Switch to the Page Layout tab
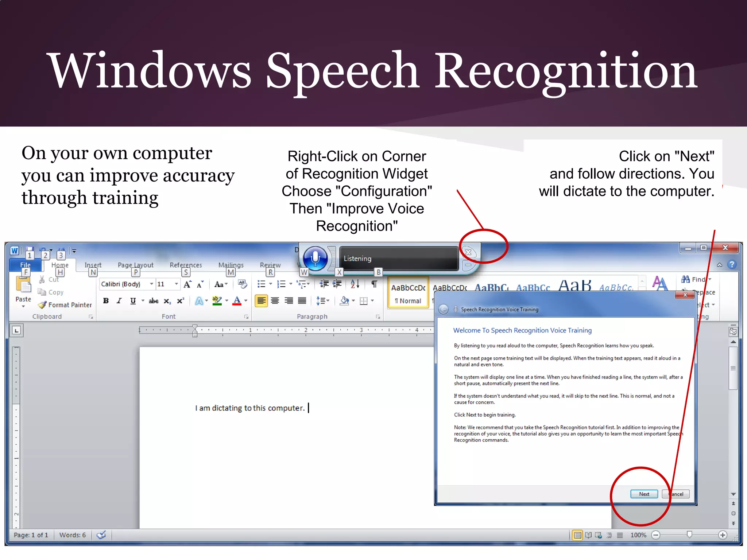This screenshot has width=747, height=560. pyautogui.click(x=135, y=265)
